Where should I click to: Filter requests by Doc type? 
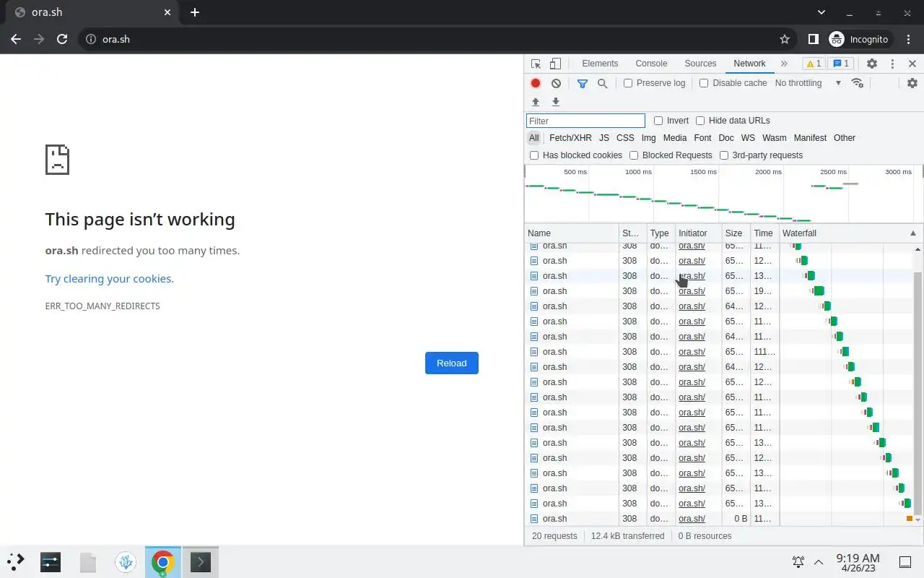pyautogui.click(x=726, y=138)
